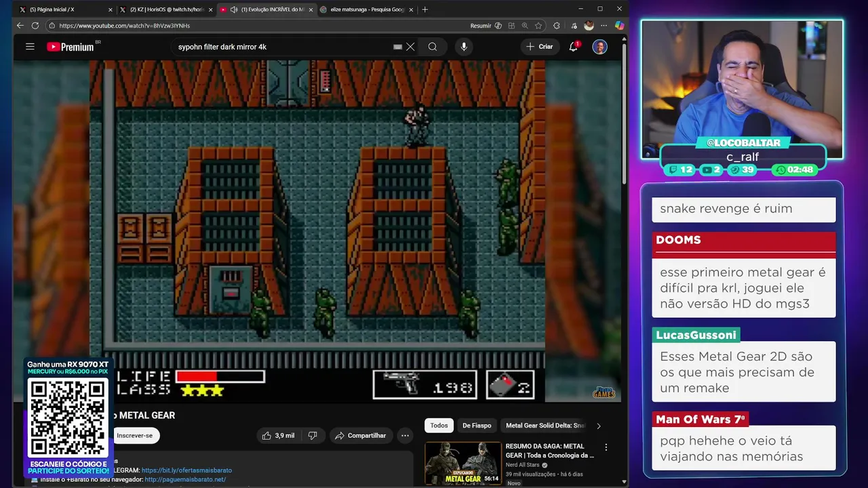Click the Man Of Wars 7º chat username

(x=701, y=420)
